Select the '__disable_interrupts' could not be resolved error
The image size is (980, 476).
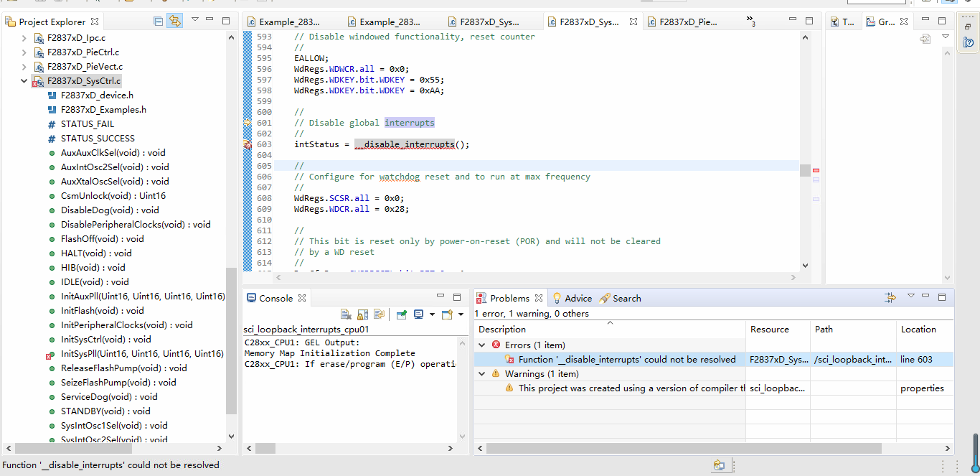626,360
